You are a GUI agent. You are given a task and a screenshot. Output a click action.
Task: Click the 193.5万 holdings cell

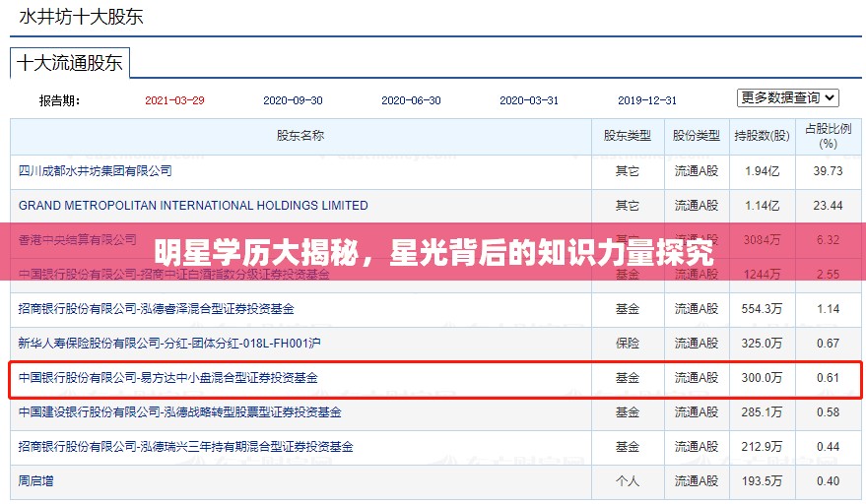(763, 480)
